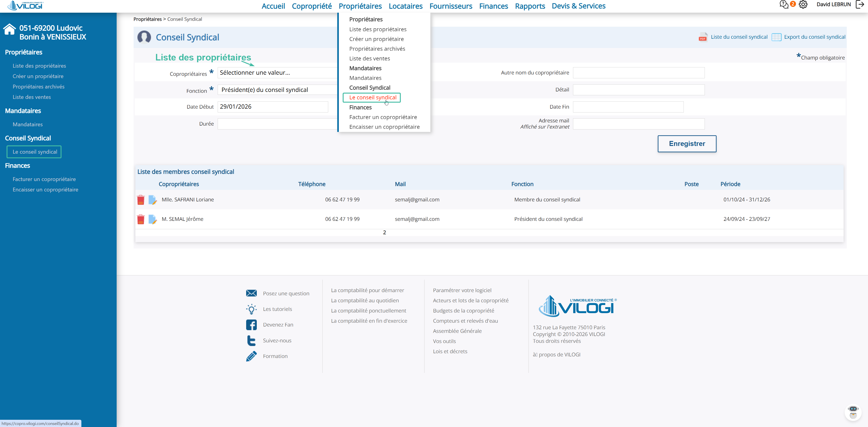Click the logout icon next to David LEBRUN
Viewport: 868px width, 427px height.
[860, 4]
